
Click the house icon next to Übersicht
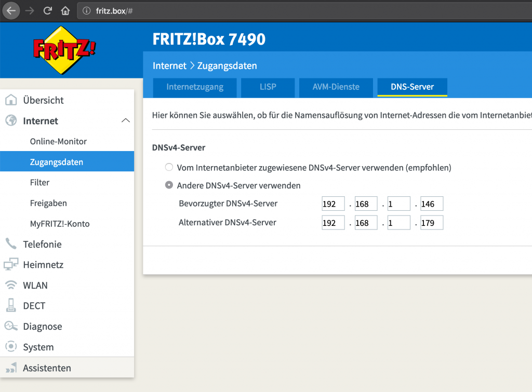[11, 100]
